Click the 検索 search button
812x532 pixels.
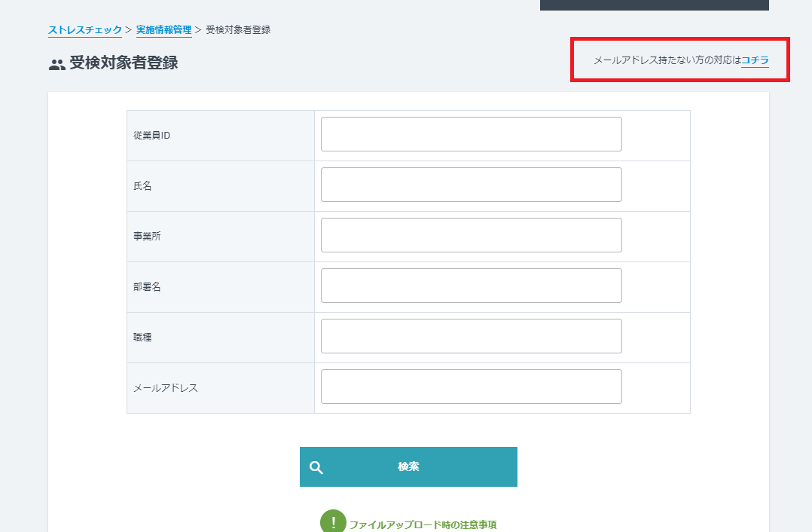(x=408, y=466)
